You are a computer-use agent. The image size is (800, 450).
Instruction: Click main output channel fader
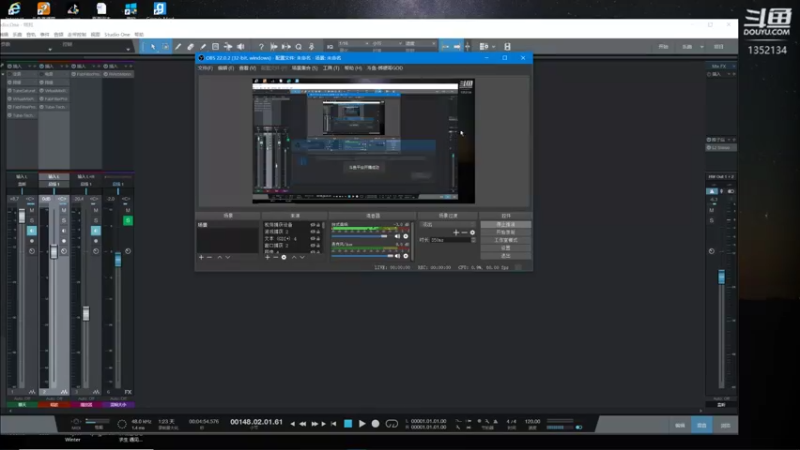tap(721, 278)
